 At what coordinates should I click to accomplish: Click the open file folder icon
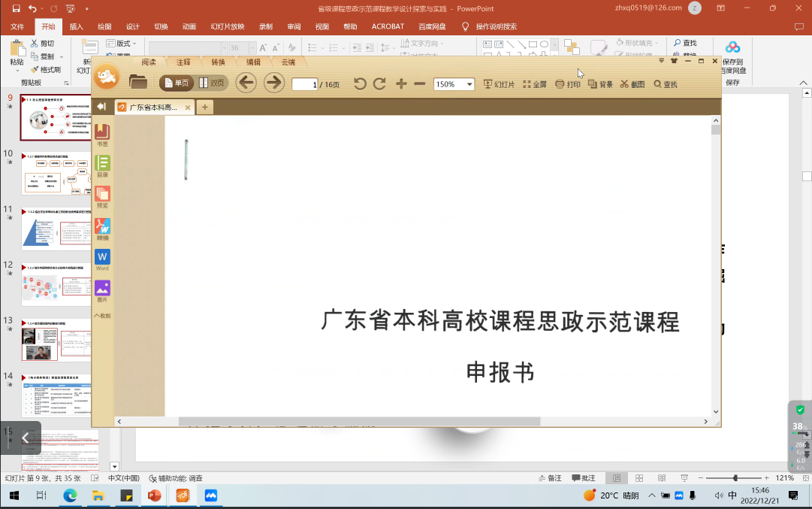[x=138, y=83]
